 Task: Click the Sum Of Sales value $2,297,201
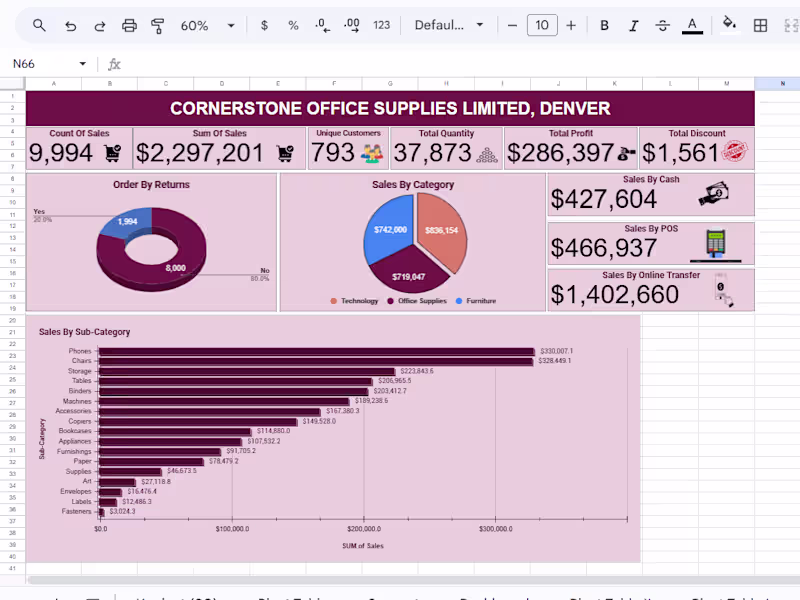coord(199,153)
